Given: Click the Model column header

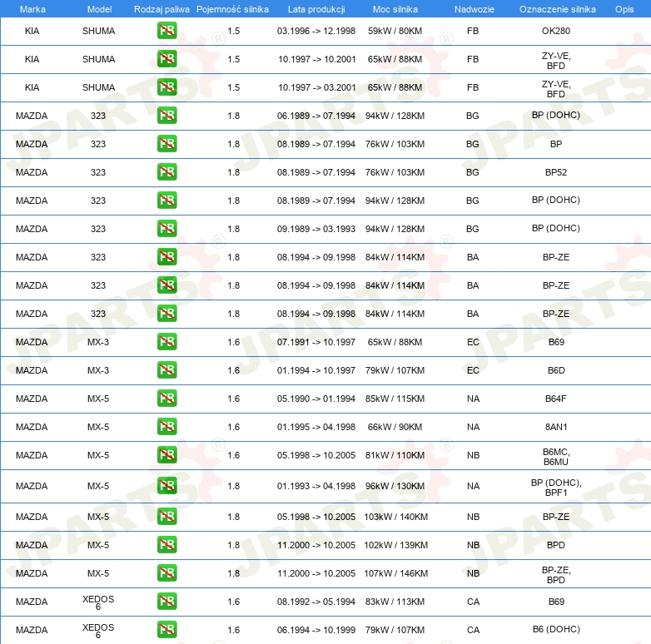Looking at the screenshot, I should point(99,9).
